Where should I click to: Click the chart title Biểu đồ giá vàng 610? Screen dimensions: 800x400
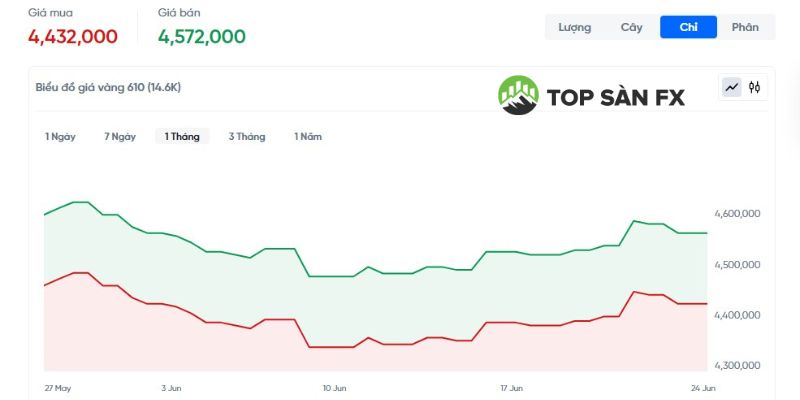(108, 87)
